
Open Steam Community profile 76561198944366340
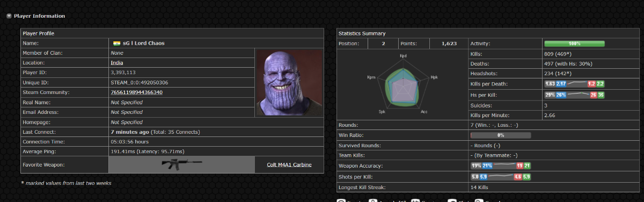click(136, 92)
